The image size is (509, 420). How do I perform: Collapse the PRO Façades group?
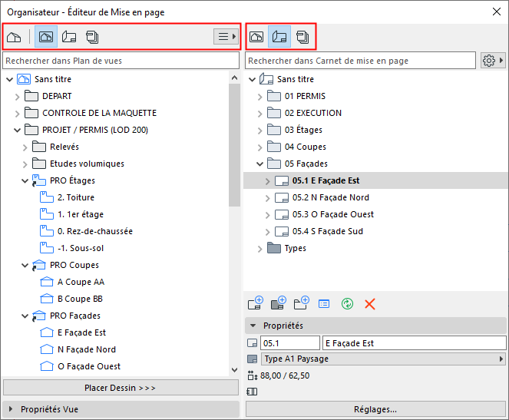pos(25,316)
